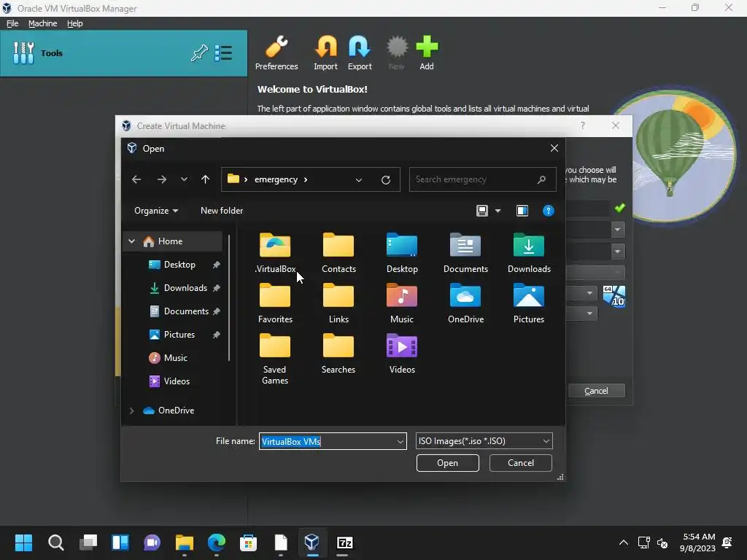Select Music in the navigation pane

coord(175,357)
